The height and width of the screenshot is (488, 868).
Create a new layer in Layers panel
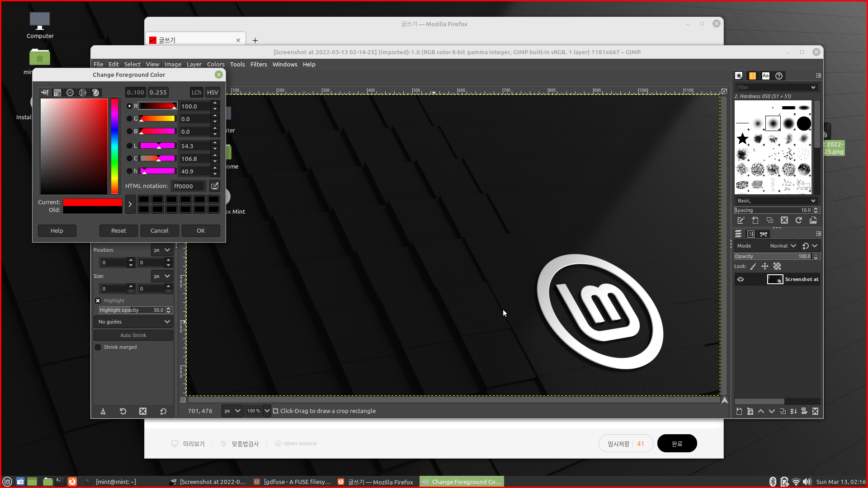point(739,411)
